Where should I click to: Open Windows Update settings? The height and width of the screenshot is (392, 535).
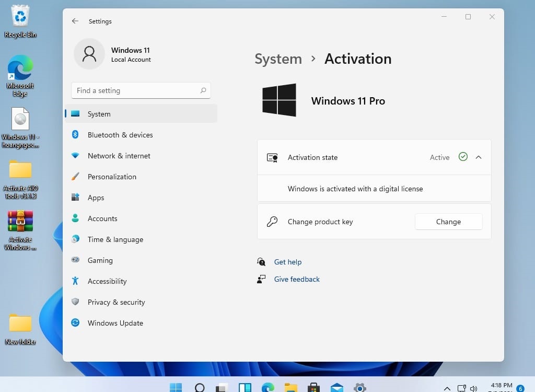[x=141, y=323]
